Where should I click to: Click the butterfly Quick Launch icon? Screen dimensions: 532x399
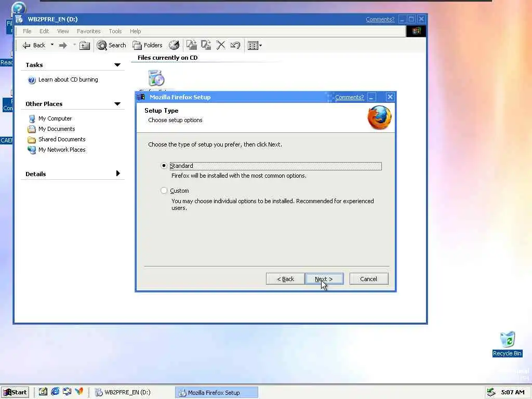79,392
